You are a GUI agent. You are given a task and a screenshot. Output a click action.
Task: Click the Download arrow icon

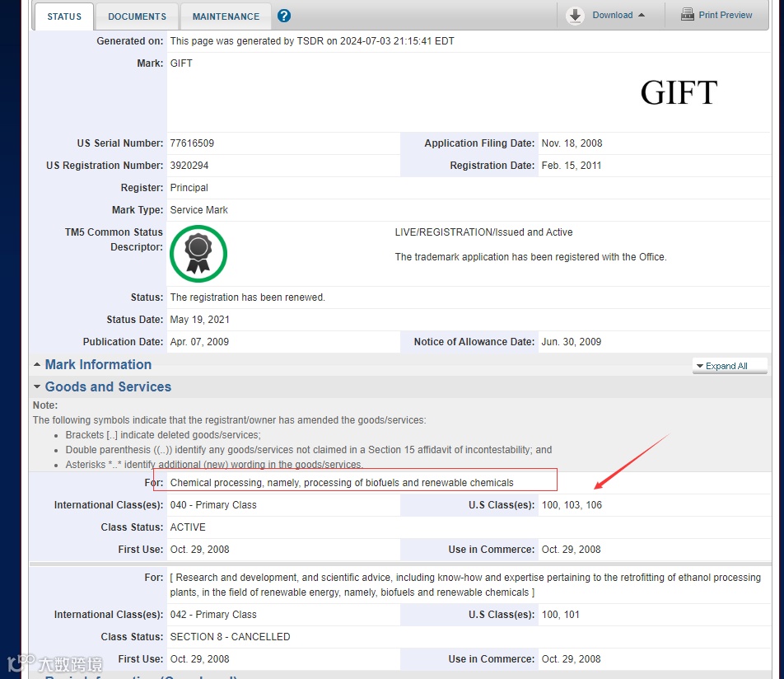click(x=575, y=16)
